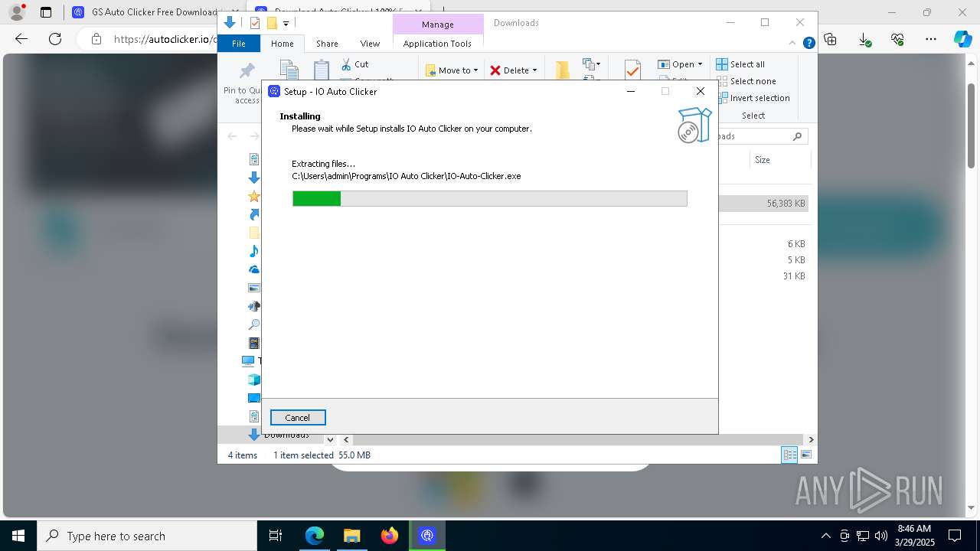This screenshot has width=980, height=551.
Task: Click the taskbar search box
Action: 147,536
